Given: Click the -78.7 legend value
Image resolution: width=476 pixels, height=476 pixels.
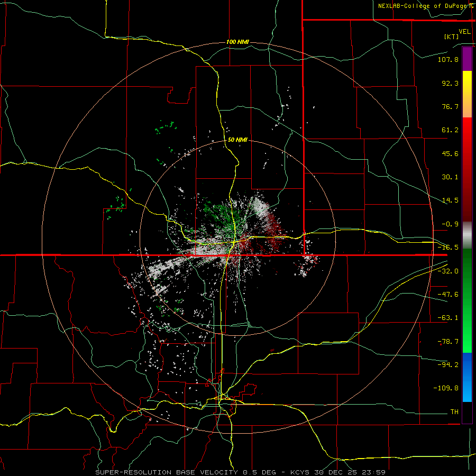Looking at the screenshot, I should (448, 342).
